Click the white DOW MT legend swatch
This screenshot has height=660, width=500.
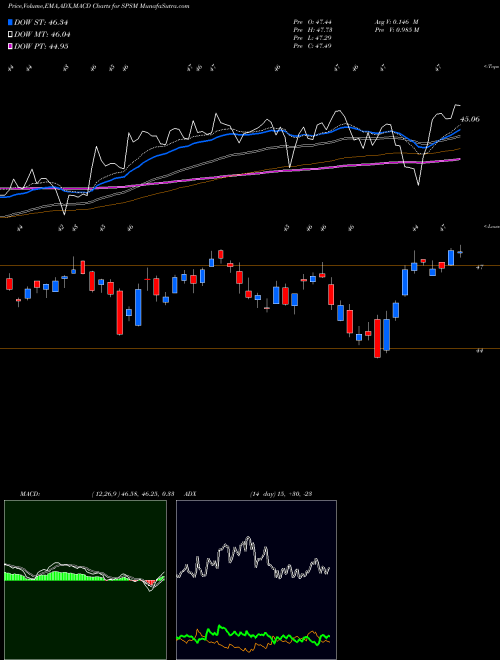point(11,35)
